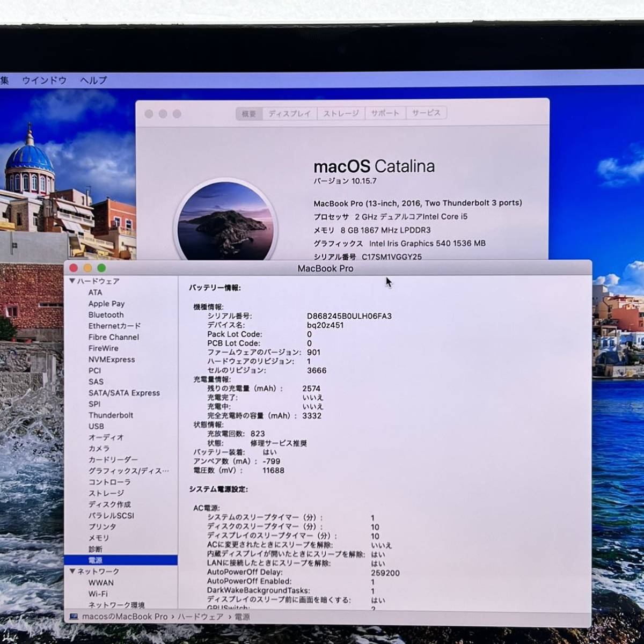Minimize the MacBook Pro System Information window
This screenshot has width=644, height=644.
pyautogui.click(x=87, y=268)
